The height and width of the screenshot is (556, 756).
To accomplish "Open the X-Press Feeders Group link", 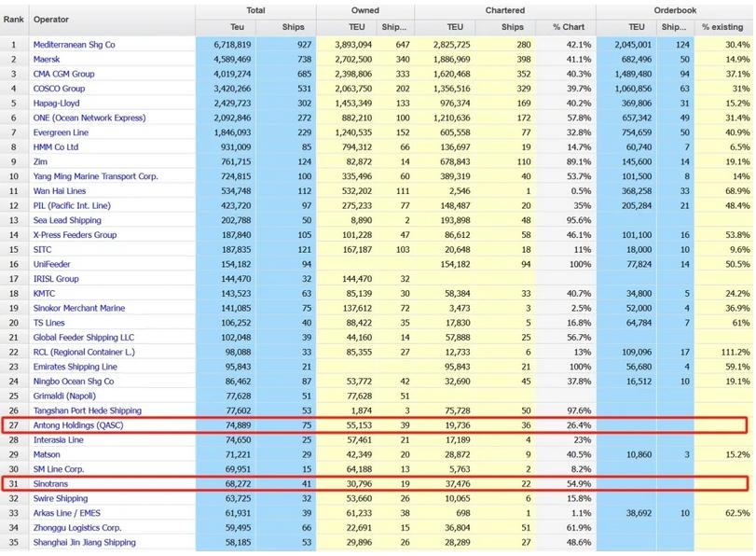I will click(x=75, y=235).
